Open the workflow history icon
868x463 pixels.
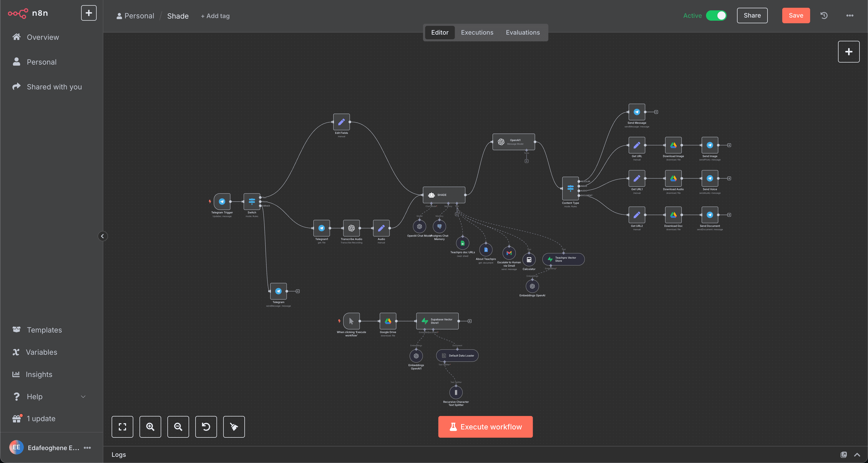click(x=824, y=16)
